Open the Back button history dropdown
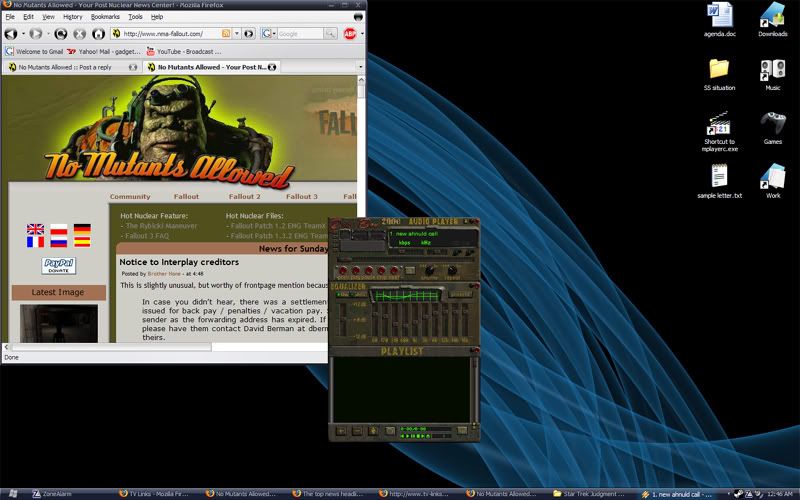 point(23,34)
